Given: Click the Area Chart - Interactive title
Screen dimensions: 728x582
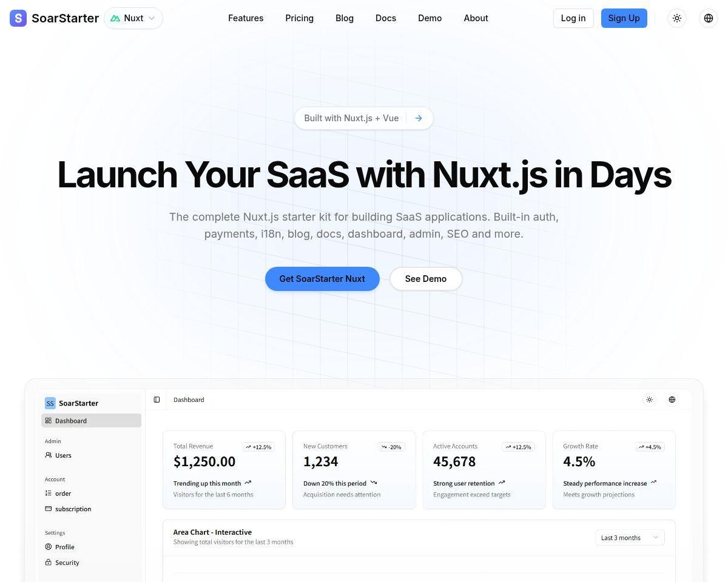Looking at the screenshot, I should (x=212, y=532).
